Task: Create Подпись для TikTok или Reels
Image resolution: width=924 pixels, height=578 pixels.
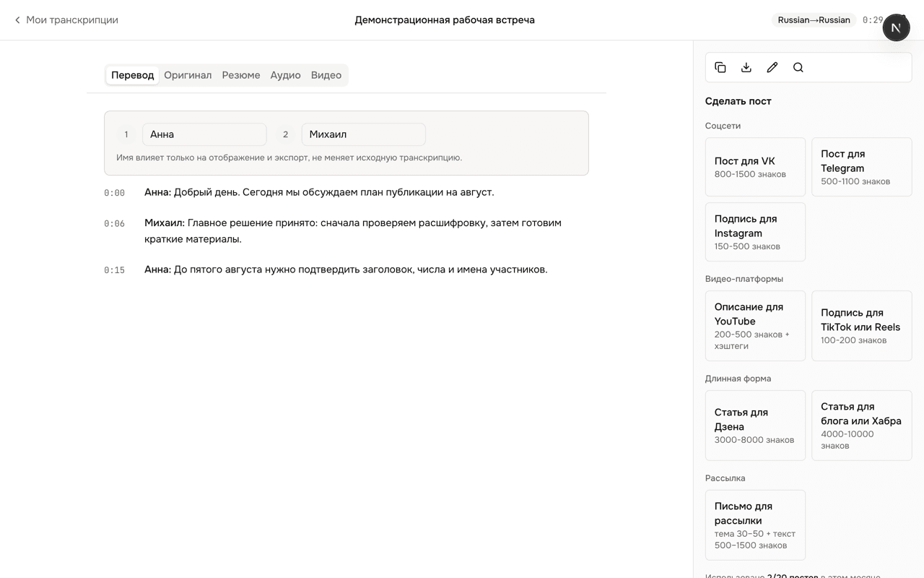Action: [862, 326]
